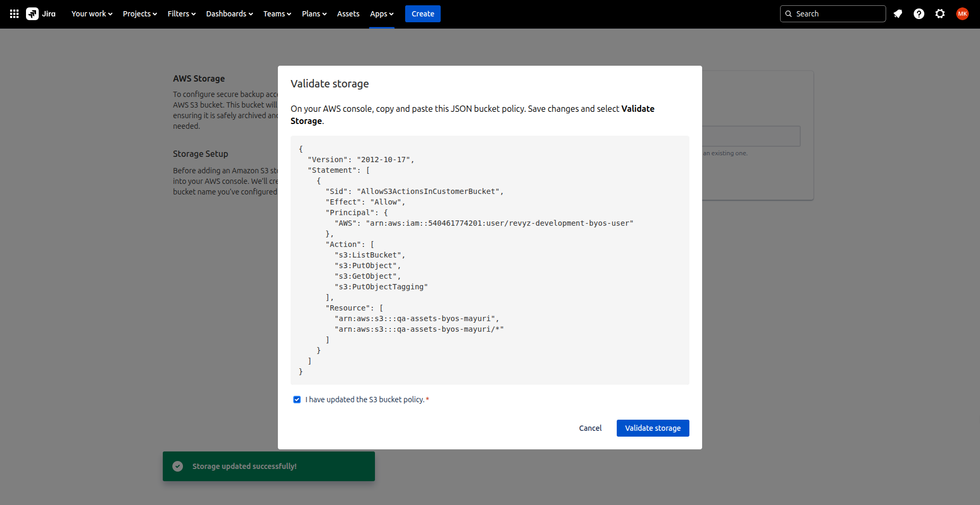Expand the Your work dropdown
980x505 pixels.
[92, 14]
